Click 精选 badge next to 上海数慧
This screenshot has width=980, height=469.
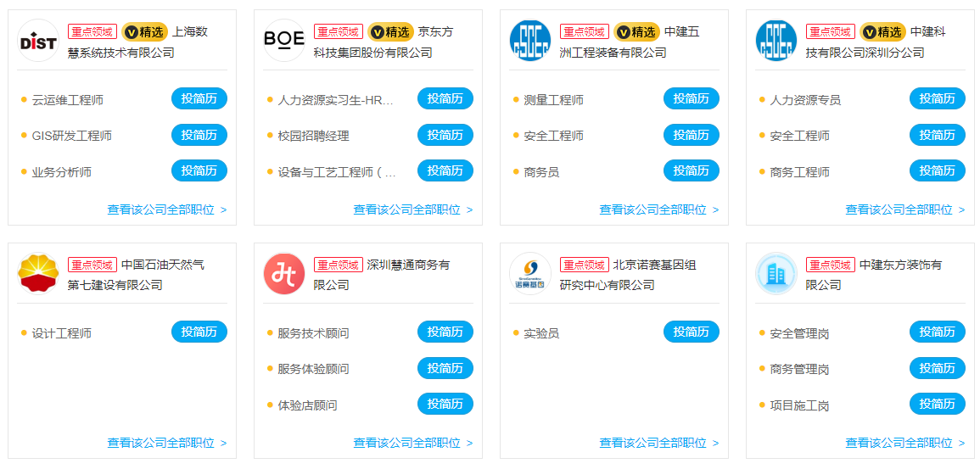point(144,32)
